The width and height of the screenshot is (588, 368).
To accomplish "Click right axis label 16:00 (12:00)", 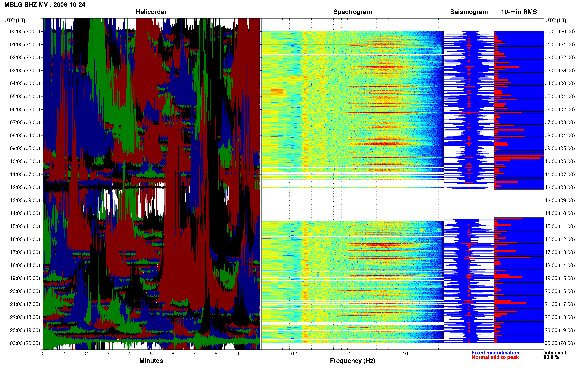I will (560, 239).
